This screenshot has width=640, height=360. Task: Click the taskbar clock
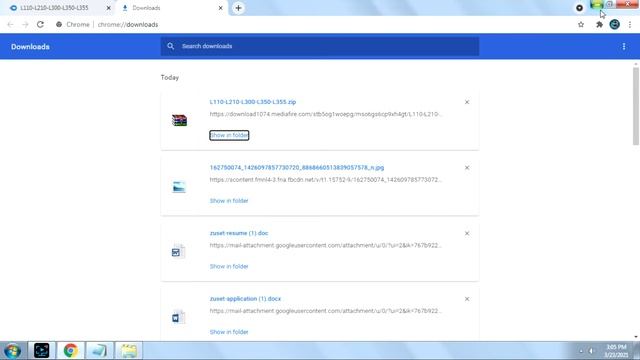pos(616,351)
